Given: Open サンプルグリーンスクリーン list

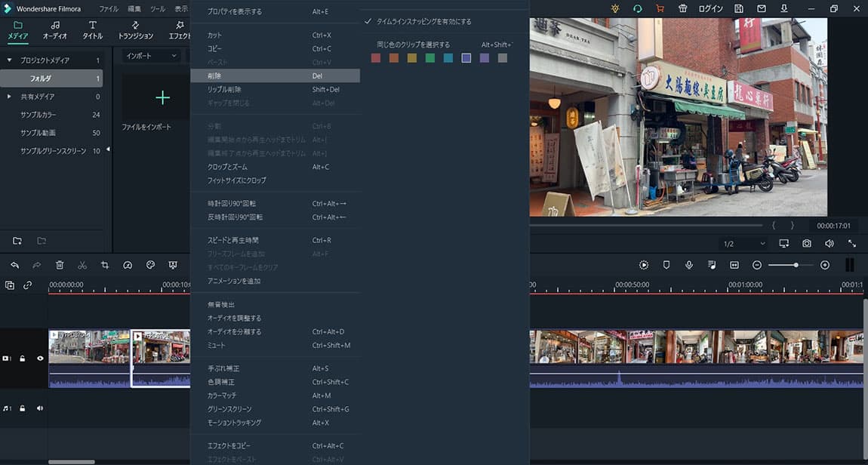Looking at the screenshot, I should click(51, 150).
